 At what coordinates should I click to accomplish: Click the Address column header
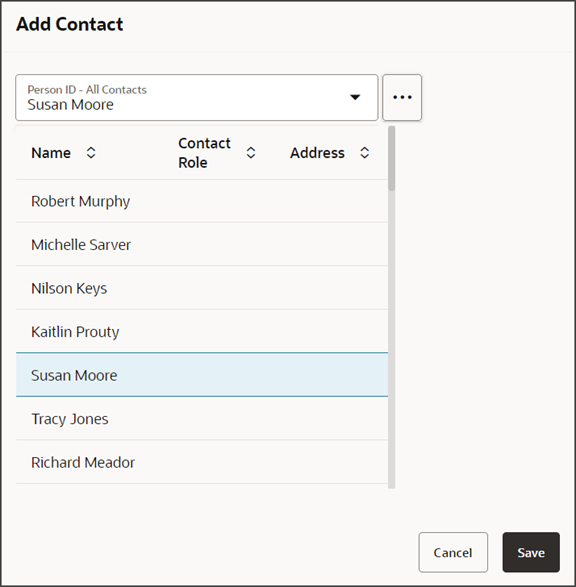pos(317,153)
